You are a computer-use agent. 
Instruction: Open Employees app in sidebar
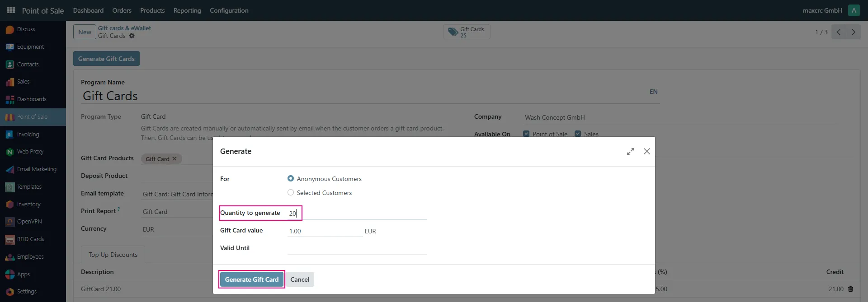coord(33,257)
